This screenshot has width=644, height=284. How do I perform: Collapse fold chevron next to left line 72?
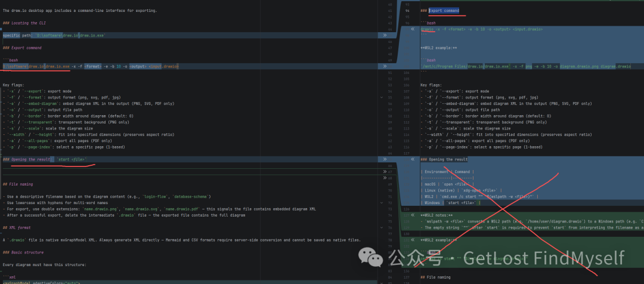point(382,203)
